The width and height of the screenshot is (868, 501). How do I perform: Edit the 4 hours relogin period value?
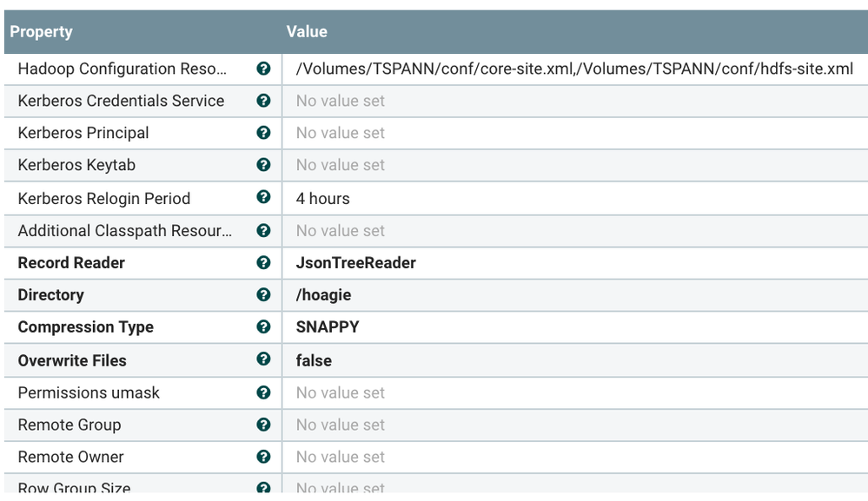(x=322, y=199)
